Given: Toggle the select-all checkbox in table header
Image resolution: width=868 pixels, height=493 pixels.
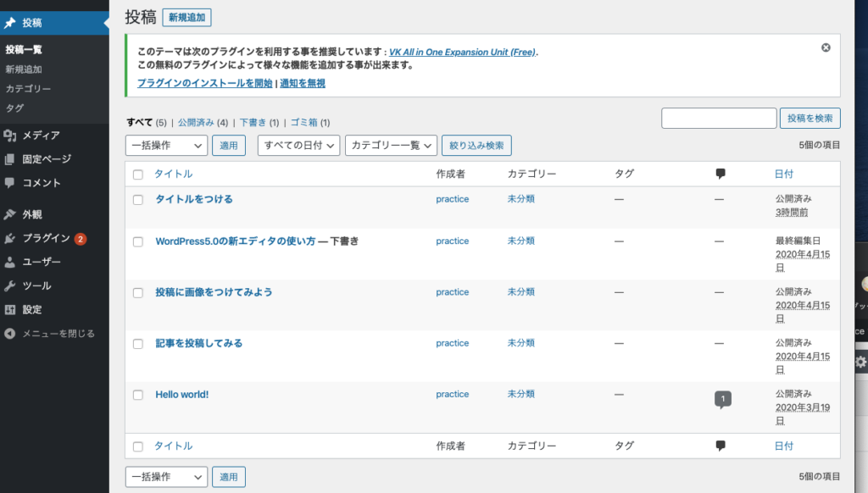Looking at the screenshot, I should pyautogui.click(x=138, y=174).
